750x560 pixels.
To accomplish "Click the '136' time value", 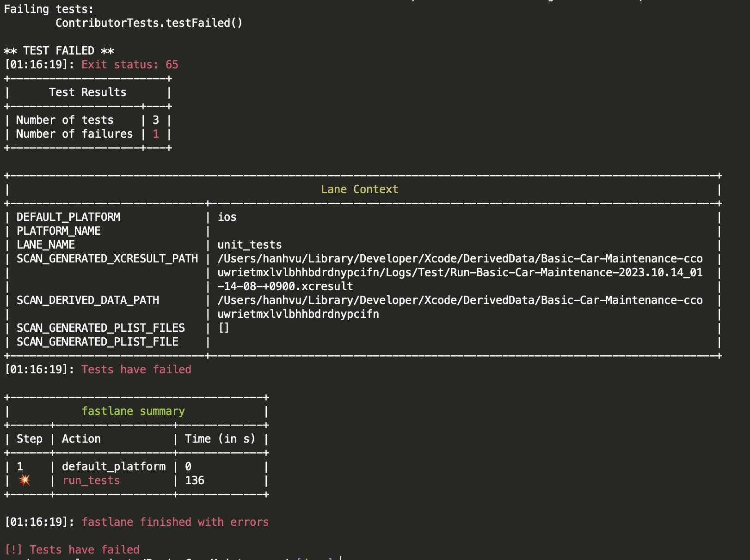I will click(x=195, y=481).
